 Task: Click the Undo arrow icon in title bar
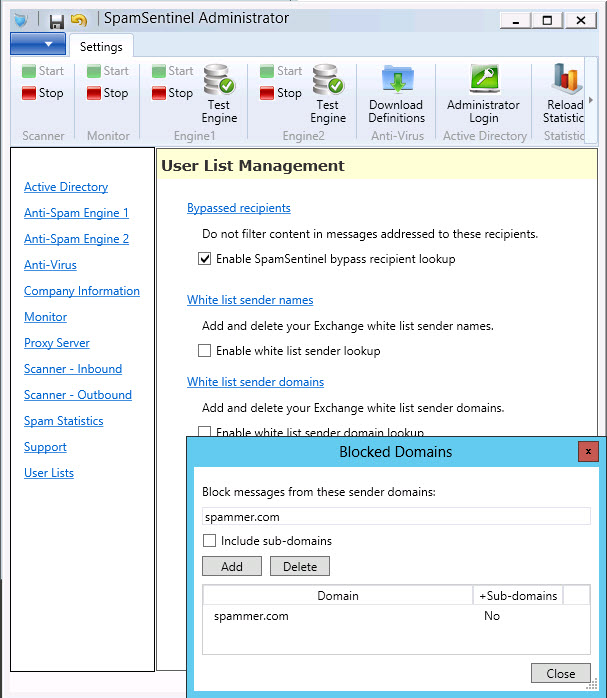(x=79, y=20)
